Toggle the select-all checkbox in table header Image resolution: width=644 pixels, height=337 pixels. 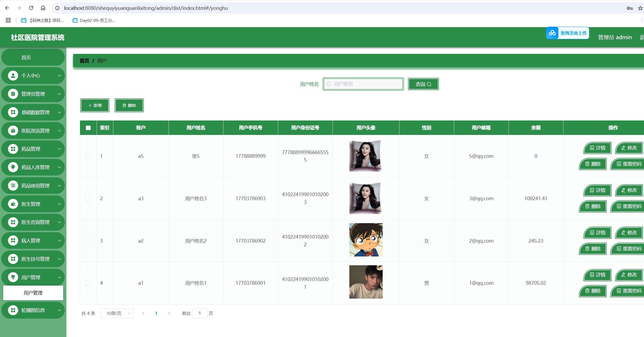point(88,128)
